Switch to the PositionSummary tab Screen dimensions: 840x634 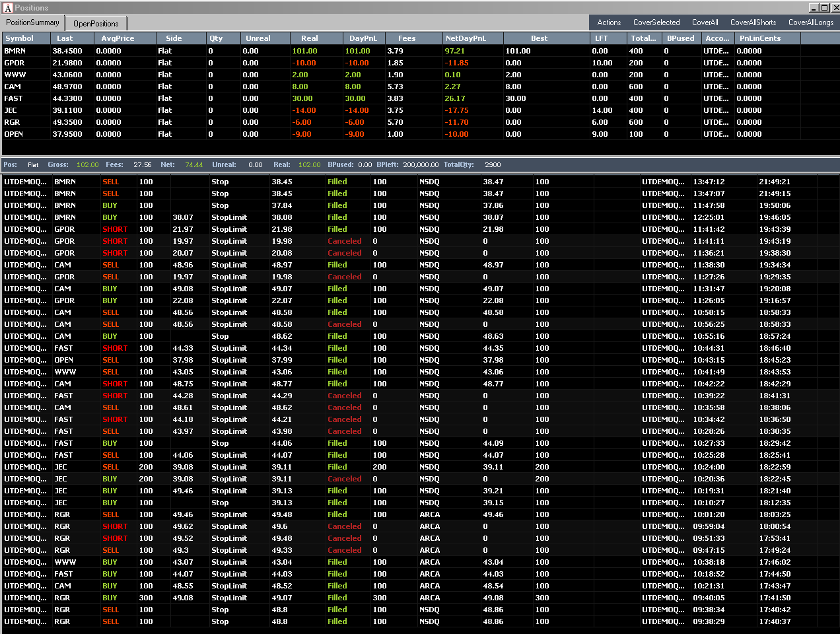[32, 22]
